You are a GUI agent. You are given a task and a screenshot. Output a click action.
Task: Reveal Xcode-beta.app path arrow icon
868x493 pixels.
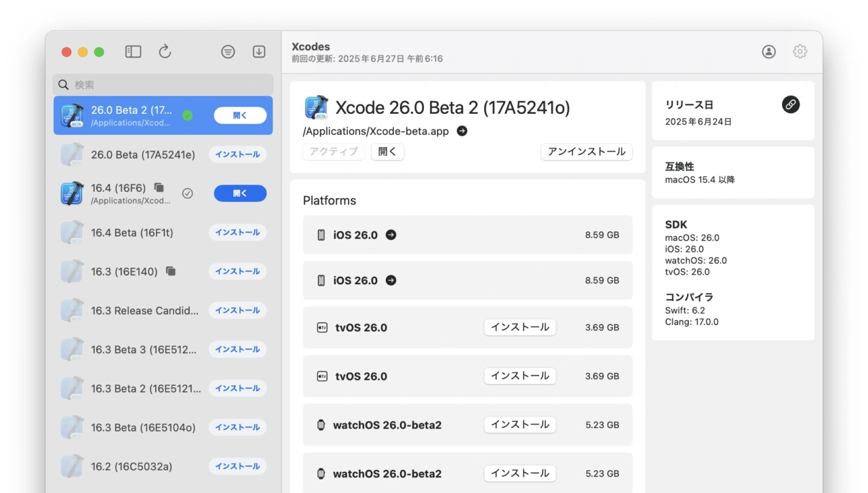tap(462, 132)
